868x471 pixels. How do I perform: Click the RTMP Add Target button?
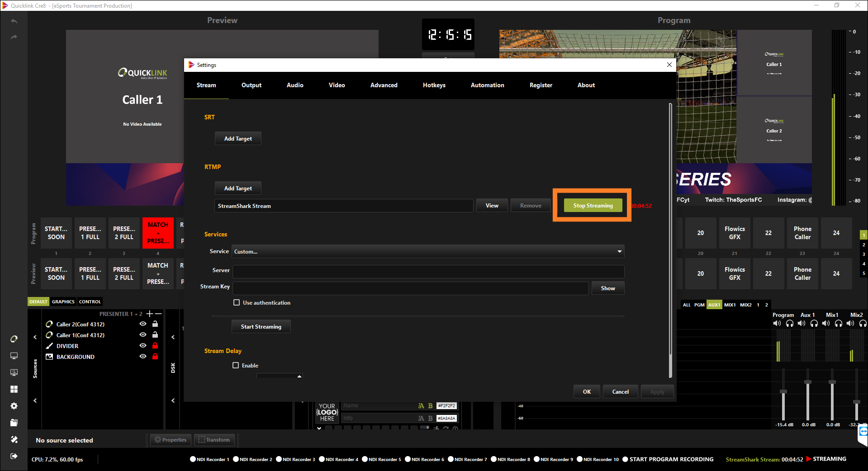(238, 188)
